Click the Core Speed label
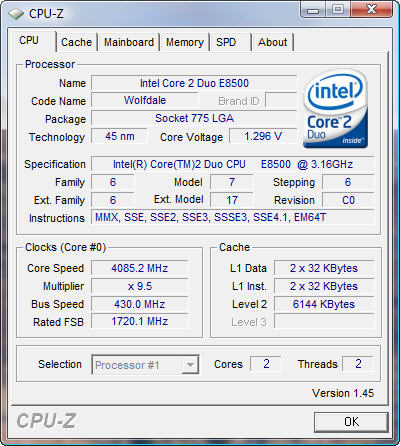Image resolution: width=400 pixels, height=446 pixels. tap(55, 268)
